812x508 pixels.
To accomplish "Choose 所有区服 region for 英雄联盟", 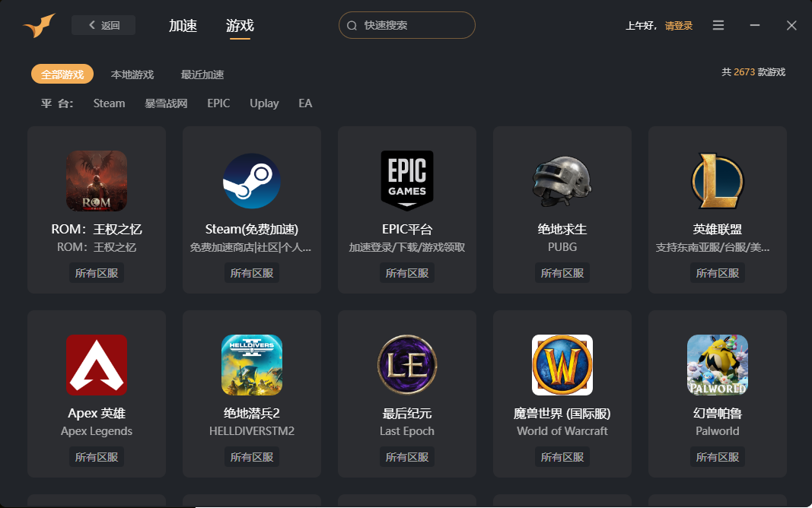I will click(717, 273).
